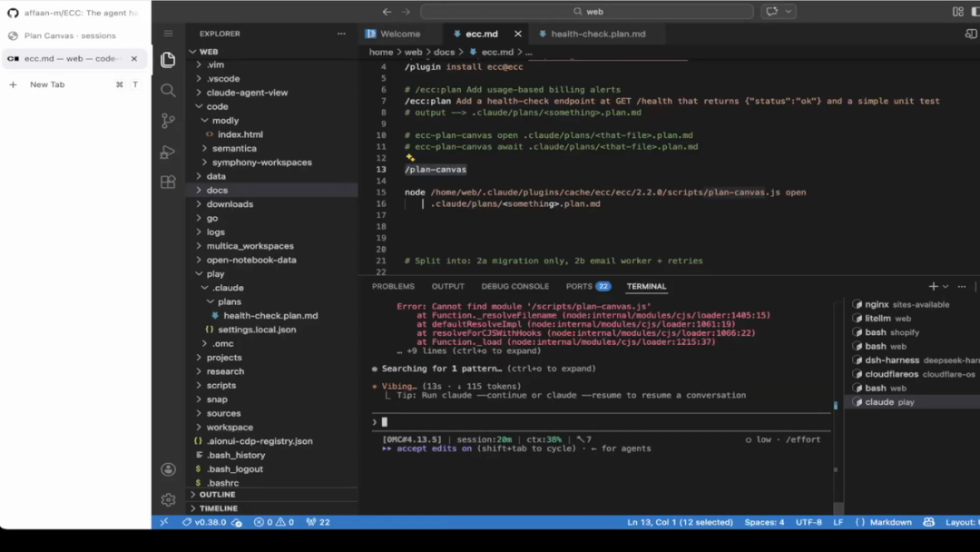
Task: Open Explorer more actions ellipsis
Action: click(x=341, y=34)
